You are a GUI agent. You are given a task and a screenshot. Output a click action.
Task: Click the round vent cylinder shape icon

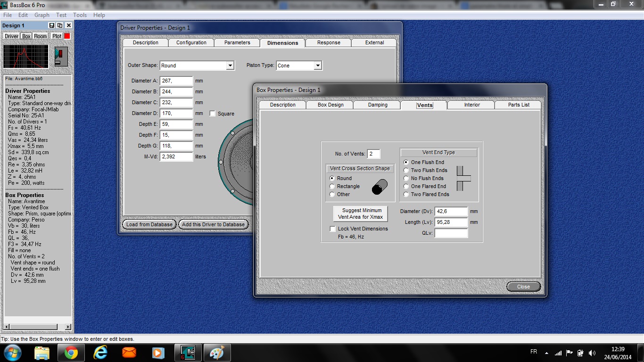pos(380,187)
